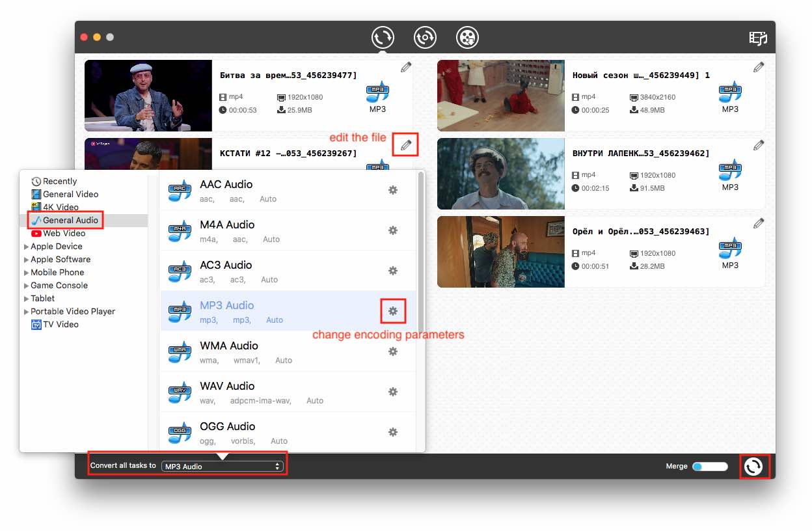Select General Audio category
Screen dimensions: 812x531
point(70,221)
